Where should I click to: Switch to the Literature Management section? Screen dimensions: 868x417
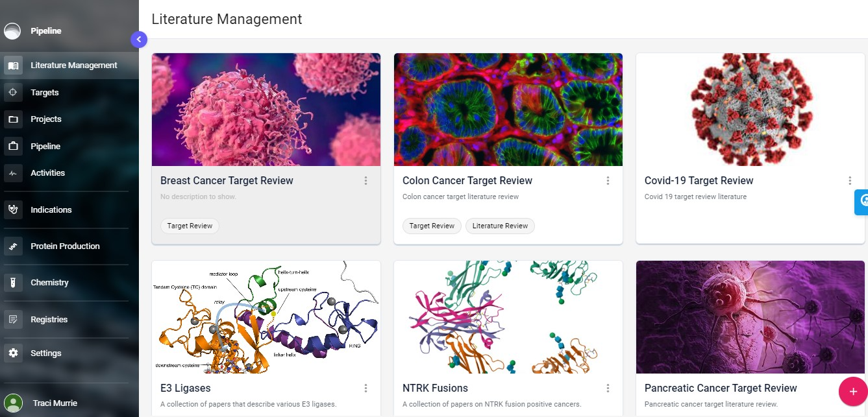point(73,65)
